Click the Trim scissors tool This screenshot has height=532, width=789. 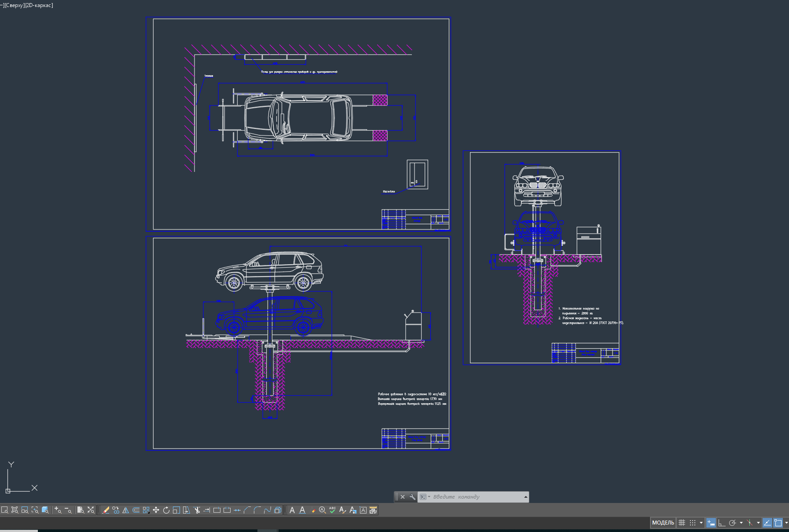tap(197, 510)
